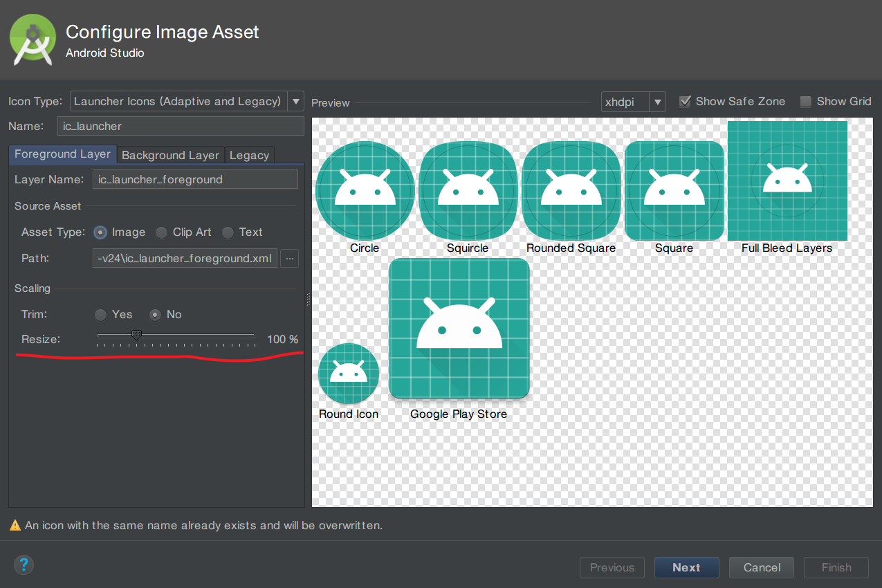882x588 pixels.
Task: Set Trim to Yes
Action: coord(100,315)
